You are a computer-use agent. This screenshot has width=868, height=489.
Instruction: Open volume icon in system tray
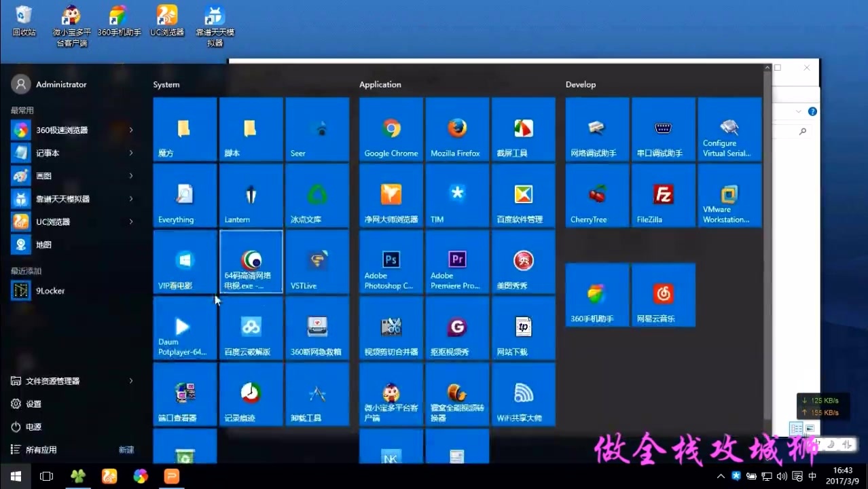pyautogui.click(x=782, y=476)
